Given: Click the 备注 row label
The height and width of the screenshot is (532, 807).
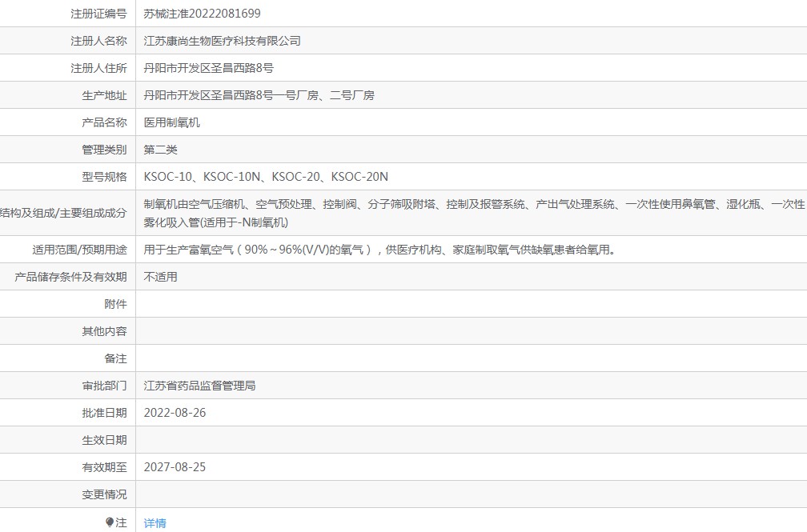Looking at the screenshot, I should [x=115, y=358].
